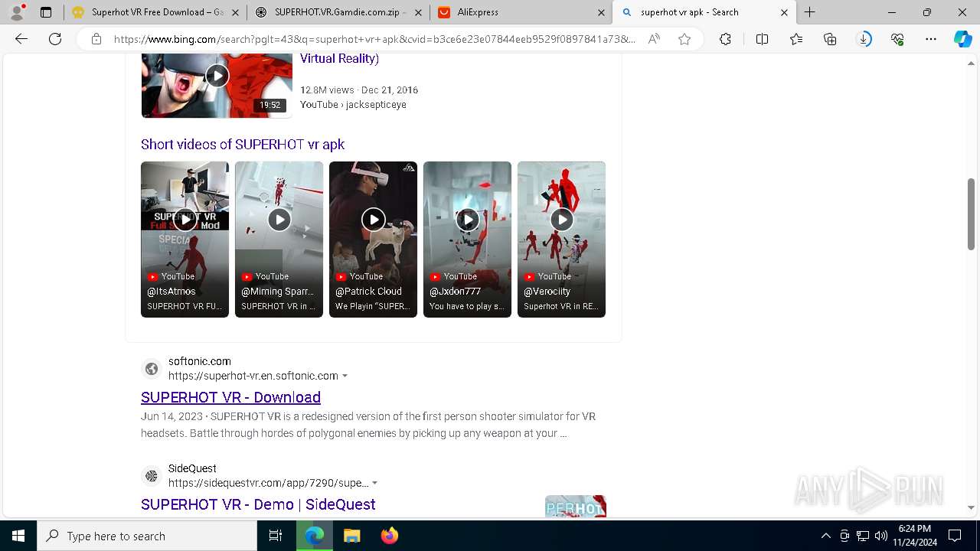
Task: Close the AliExpress tab
Action: [x=601, y=12]
